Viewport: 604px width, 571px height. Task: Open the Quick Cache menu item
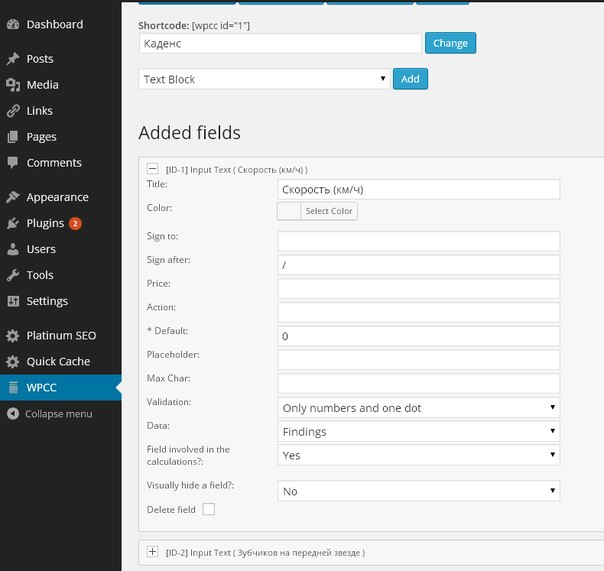click(x=58, y=361)
